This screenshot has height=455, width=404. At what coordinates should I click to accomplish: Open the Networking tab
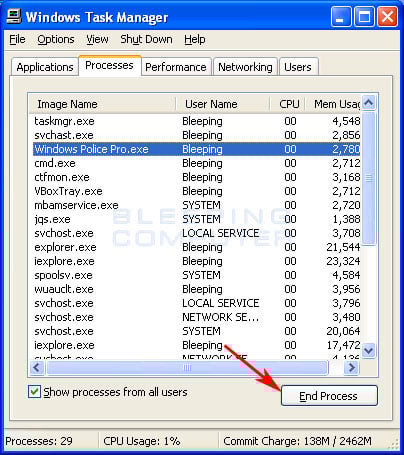point(245,67)
